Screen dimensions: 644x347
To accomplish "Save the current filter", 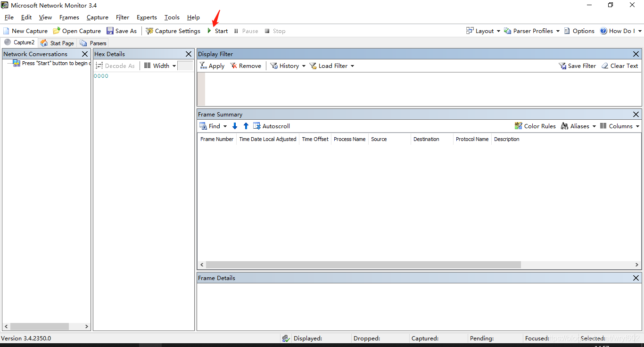I will (578, 66).
